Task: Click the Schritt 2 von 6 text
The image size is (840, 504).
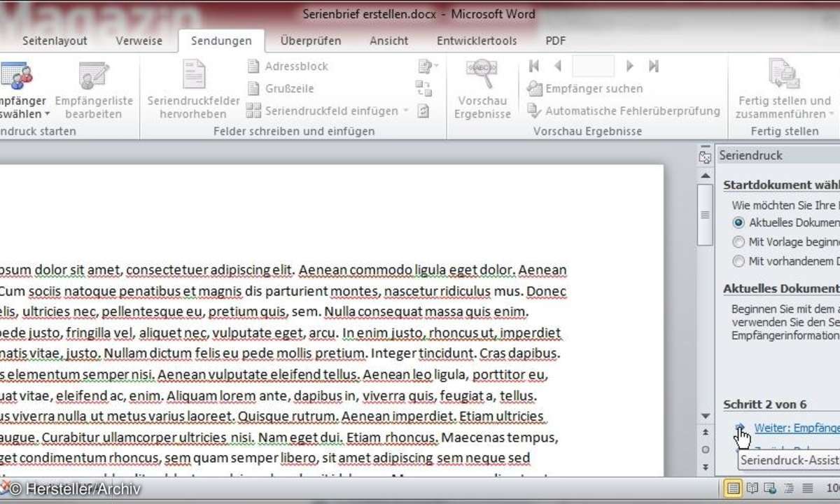Action: pos(765,405)
